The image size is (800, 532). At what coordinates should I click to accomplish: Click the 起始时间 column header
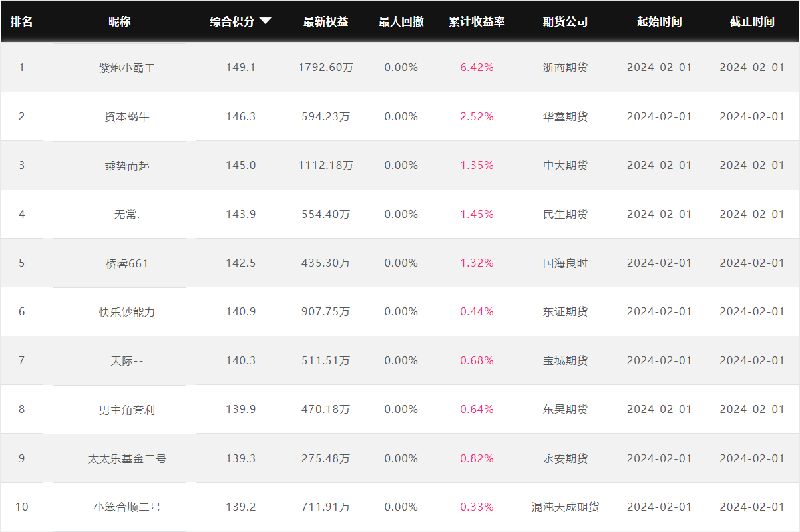(660, 21)
